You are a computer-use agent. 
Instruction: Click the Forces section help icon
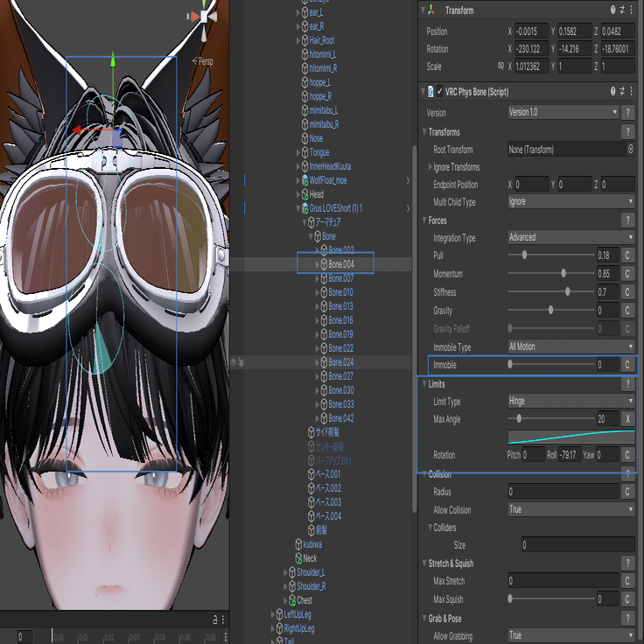pyautogui.click(x=627, y=220)
